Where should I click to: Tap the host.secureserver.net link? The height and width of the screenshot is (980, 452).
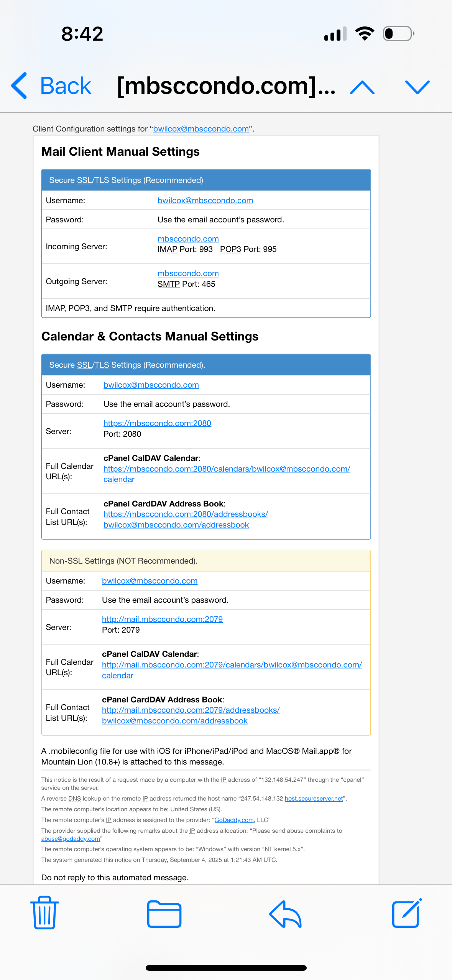[314, 798]
